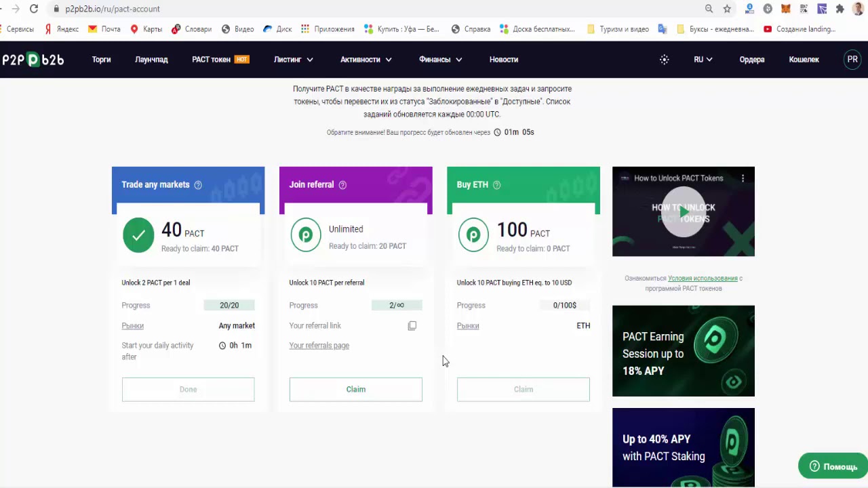The height and width of the screenshot is (488, 868).
Task: Open the Помощь help widget
Action: tap(833, 466)
